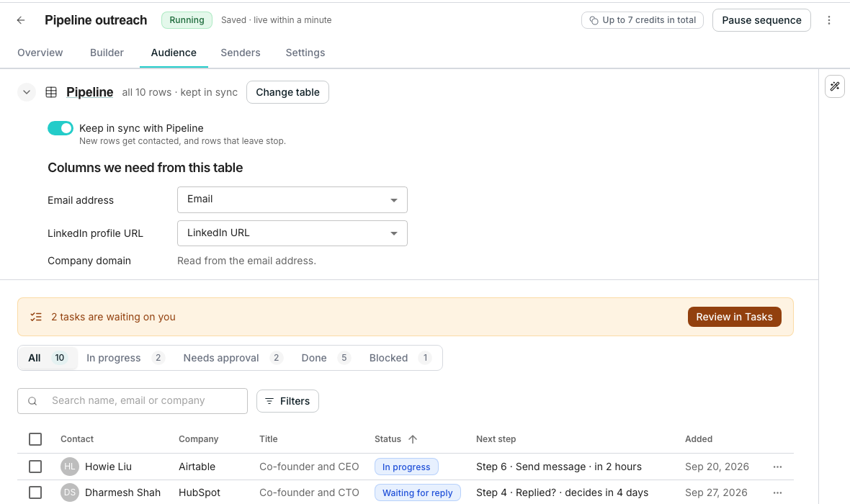Click the HubSpot company cell
This screenshot has width=850, height=504.
coord(200,492)
